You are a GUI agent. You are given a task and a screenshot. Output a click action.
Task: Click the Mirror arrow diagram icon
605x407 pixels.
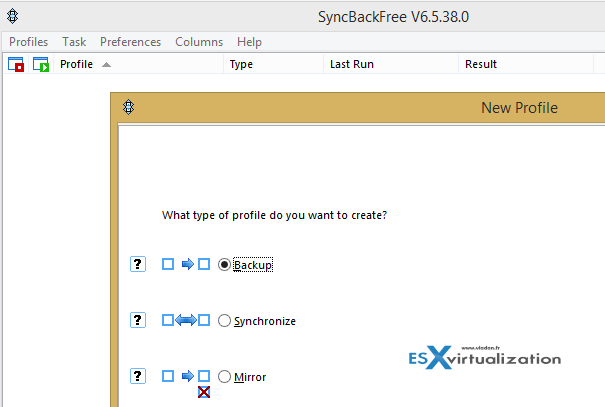(x=186, y=376)
